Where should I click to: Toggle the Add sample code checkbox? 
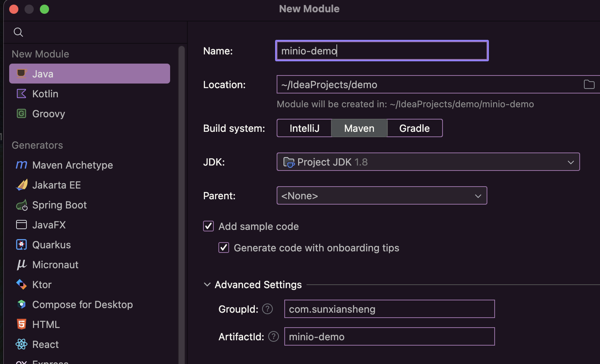tap(208, 226)
